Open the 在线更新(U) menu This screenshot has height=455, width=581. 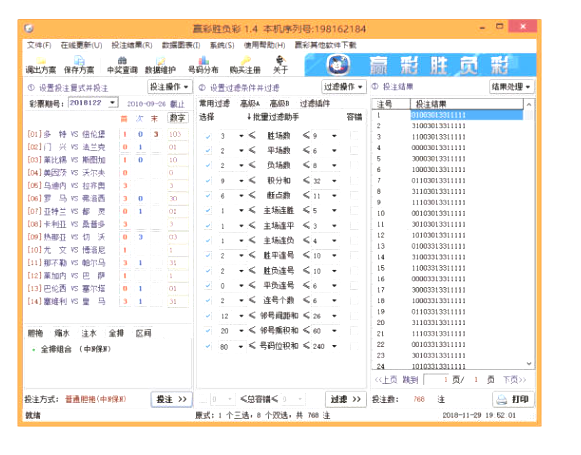82,45
